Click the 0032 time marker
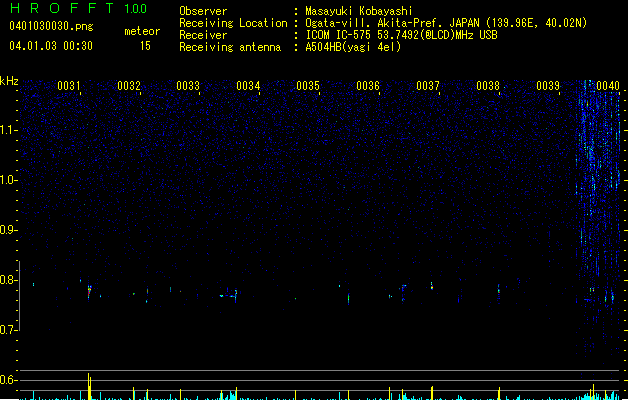 coord(129,85)
